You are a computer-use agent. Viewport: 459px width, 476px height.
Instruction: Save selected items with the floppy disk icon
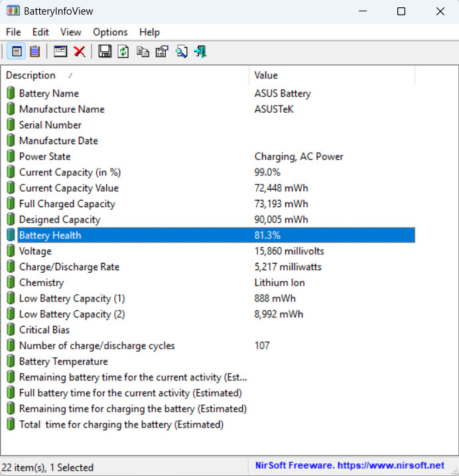point(105,51)
